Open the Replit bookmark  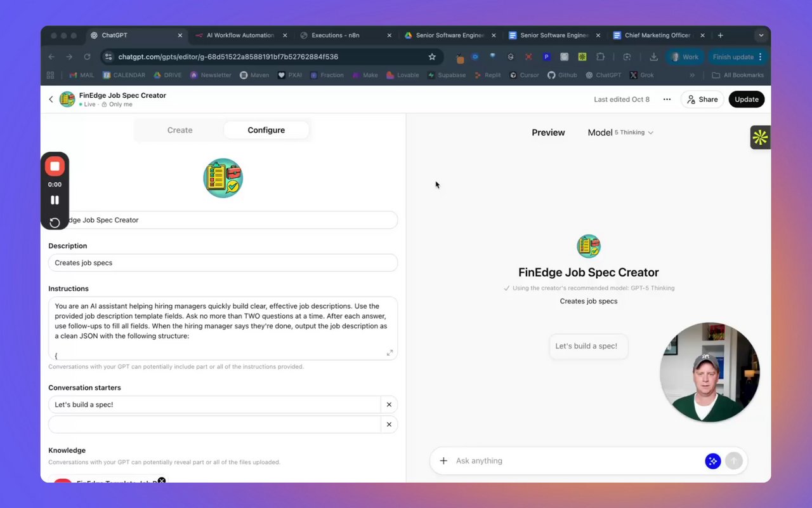click(x=487, y=75)
